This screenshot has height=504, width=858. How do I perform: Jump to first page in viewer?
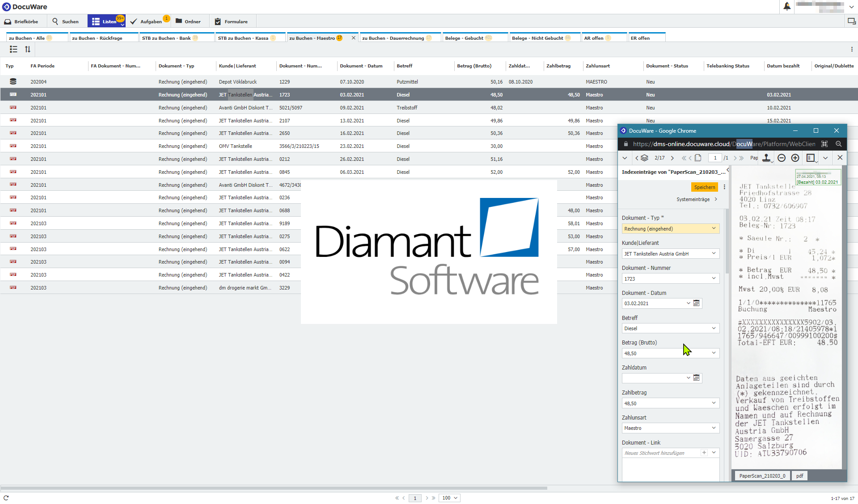pyautogui.click(x=684, y=158)
